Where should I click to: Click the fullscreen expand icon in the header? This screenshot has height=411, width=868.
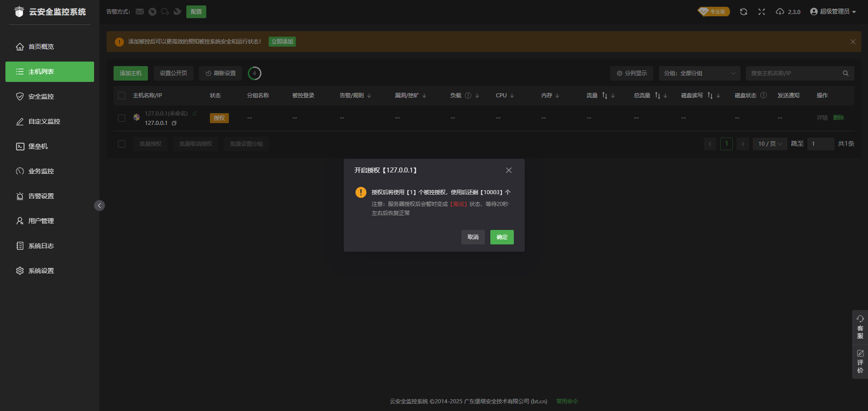coord(762,11)
